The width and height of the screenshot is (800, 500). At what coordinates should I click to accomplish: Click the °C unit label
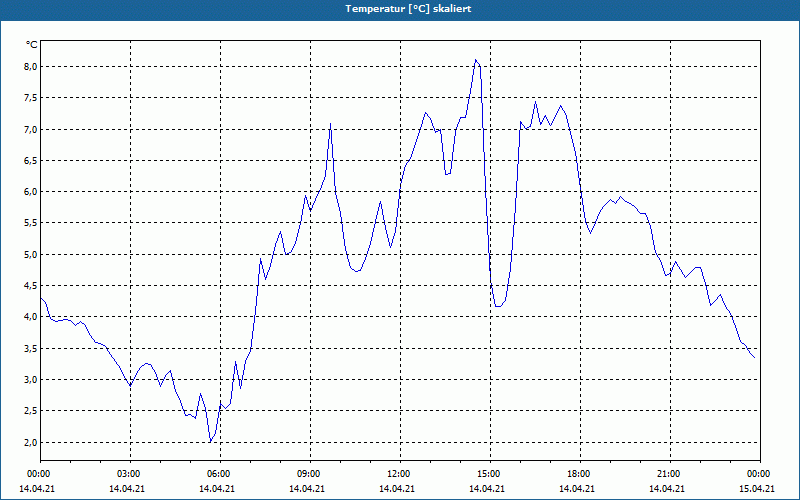click(x=31, y=45)
